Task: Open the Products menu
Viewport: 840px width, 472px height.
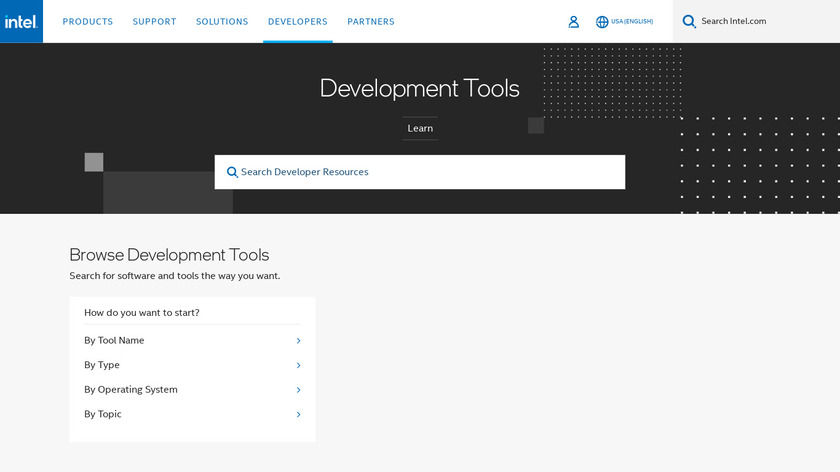Action: (88, 21)
